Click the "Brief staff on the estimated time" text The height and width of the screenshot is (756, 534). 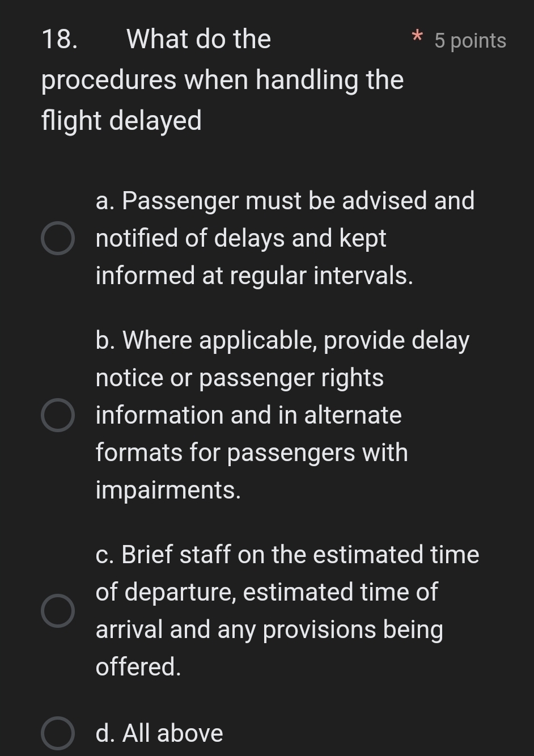point(287,554)
